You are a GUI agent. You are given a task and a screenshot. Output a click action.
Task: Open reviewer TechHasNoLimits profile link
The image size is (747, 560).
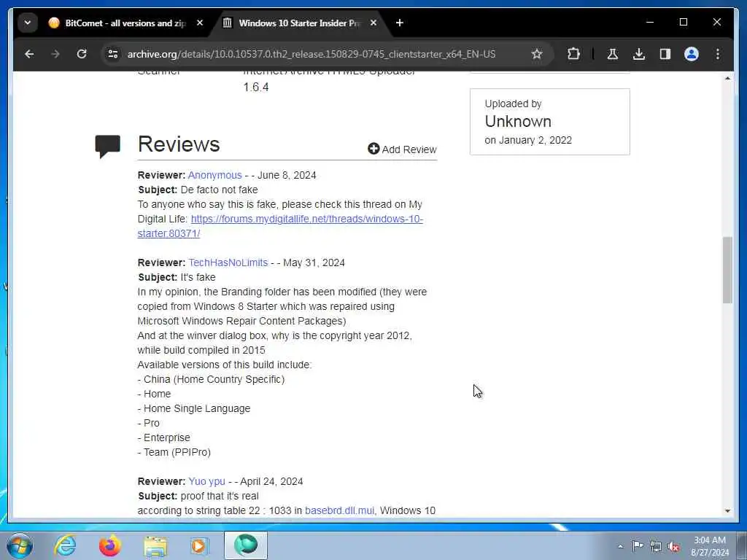(228, 262)
